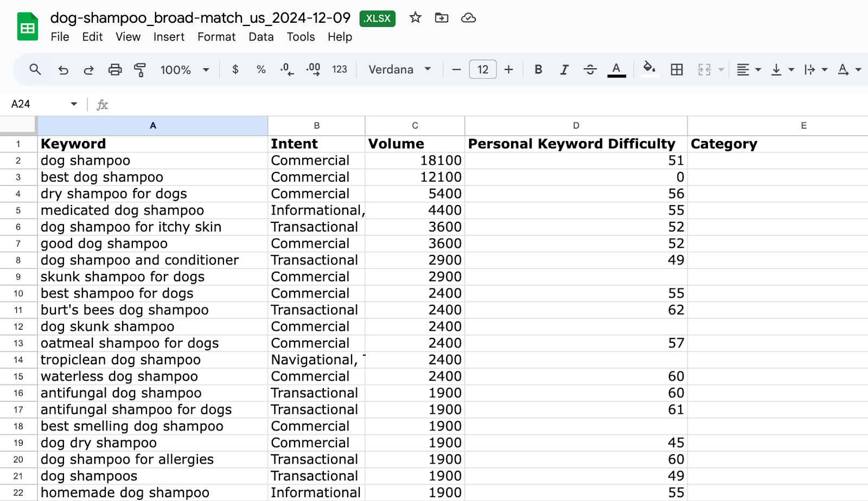This screenshot has width=868, height=501.
Task: Select the paint format tool
Action: pyautogui.click(x=141, y=69)
